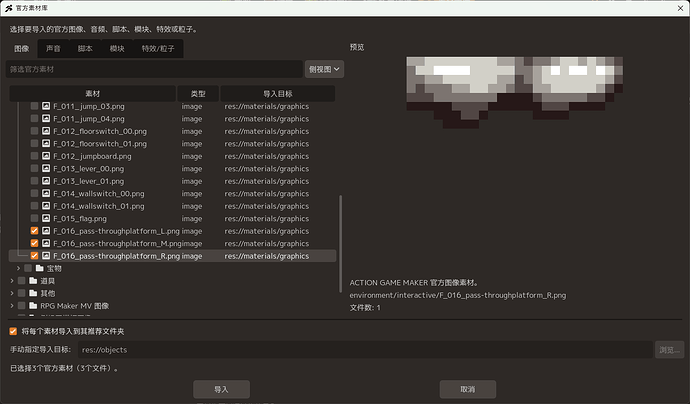
Task: Click the image icon for F_014_wallswitch_01.png
Action: [x=46, y=206]
